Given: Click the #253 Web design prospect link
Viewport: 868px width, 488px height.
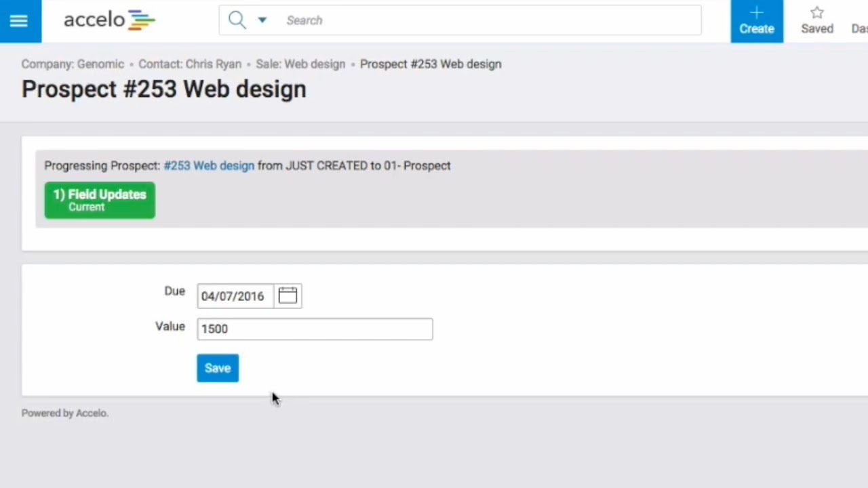Looking at the screenshot, I should coord(209,165).
